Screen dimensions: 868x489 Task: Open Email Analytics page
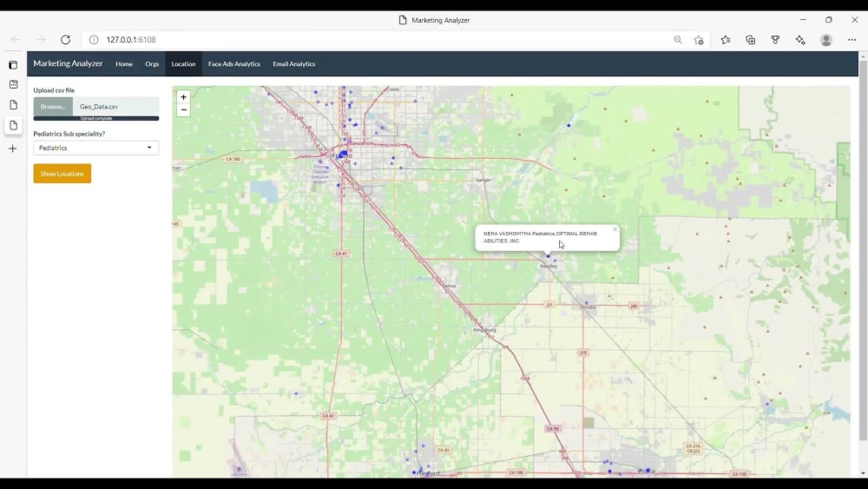click(x=294, y=63)
